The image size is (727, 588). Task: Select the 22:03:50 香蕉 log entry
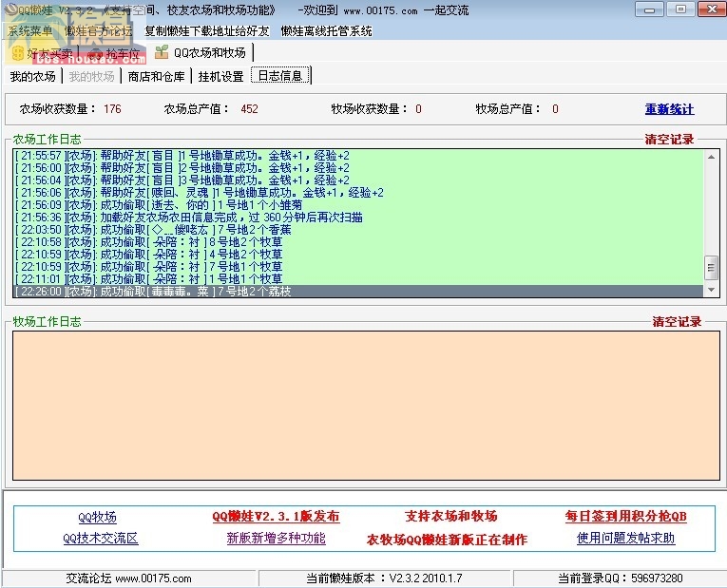[x=358, y=230]
